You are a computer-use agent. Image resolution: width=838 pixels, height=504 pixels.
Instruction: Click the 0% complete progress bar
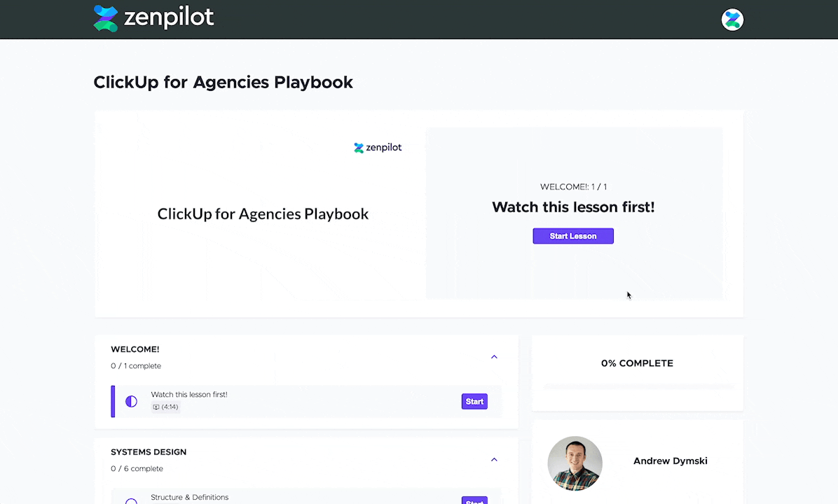(638, 386)
